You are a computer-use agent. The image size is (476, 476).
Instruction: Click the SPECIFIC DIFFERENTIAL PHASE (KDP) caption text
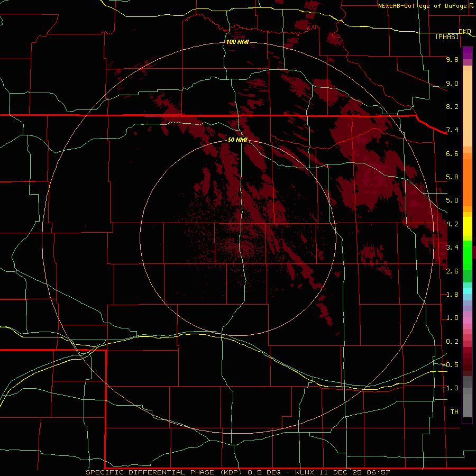pyautogui.click(x=163, y=472)
